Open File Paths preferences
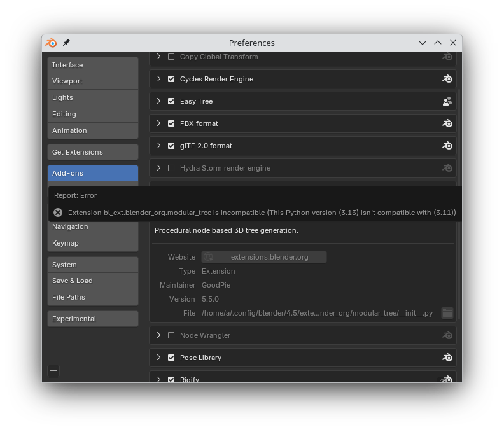504x432 pixels. click(93, 297)
